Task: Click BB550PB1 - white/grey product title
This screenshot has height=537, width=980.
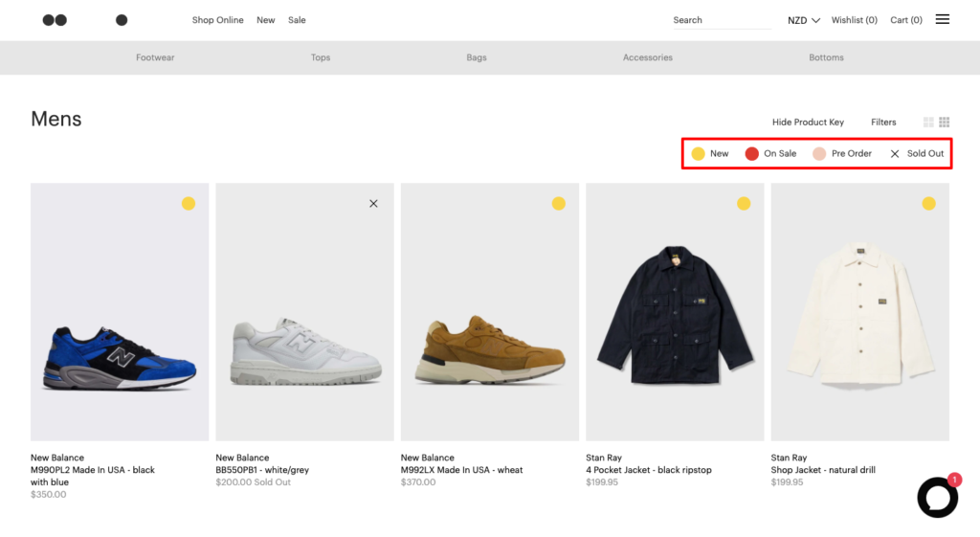Action: pos(262,470)
